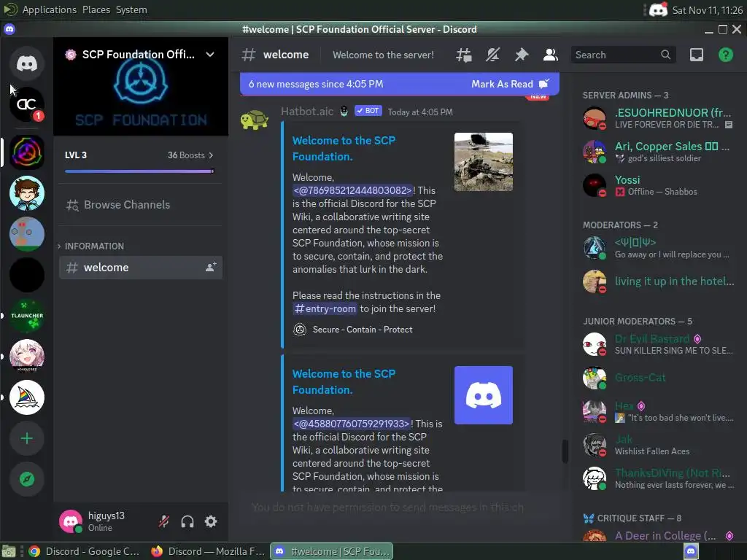Open the Applications menu
747x560 pixels.
[x=49, y=9]
